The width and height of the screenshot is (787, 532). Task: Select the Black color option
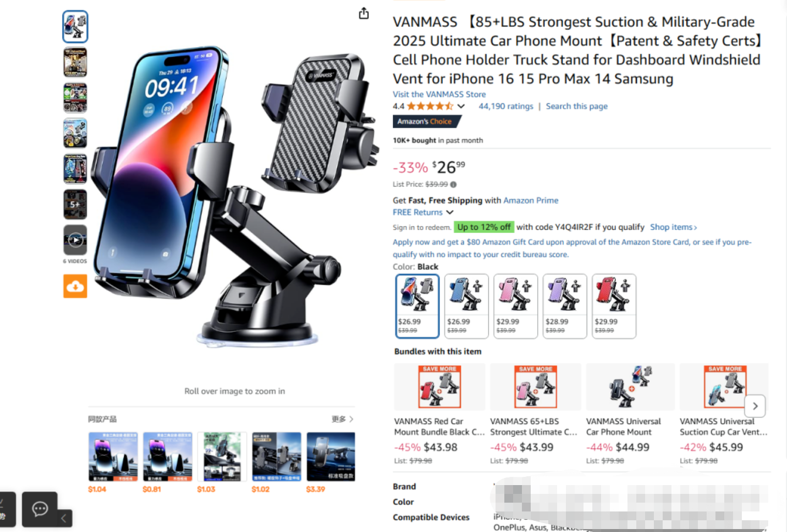[418, 306]
